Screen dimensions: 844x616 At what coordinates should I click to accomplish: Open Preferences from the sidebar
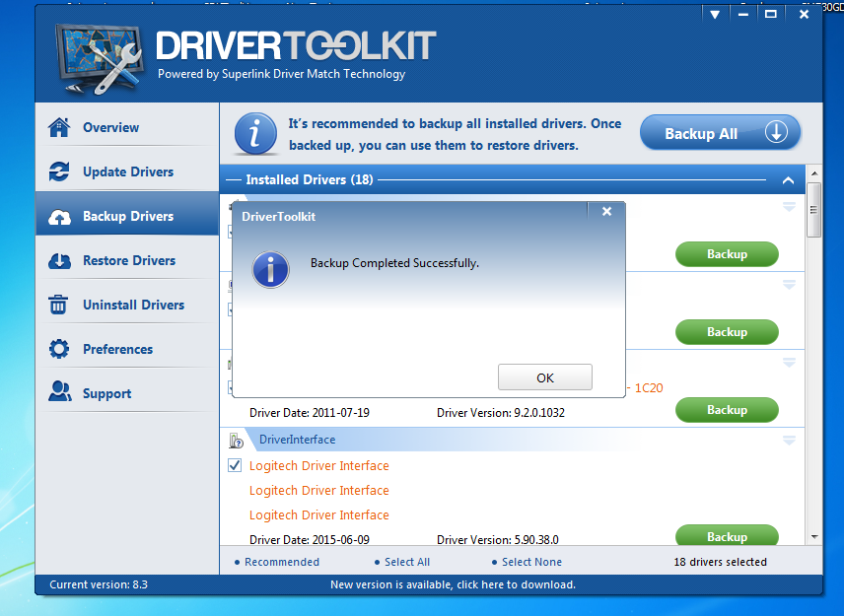127,349
